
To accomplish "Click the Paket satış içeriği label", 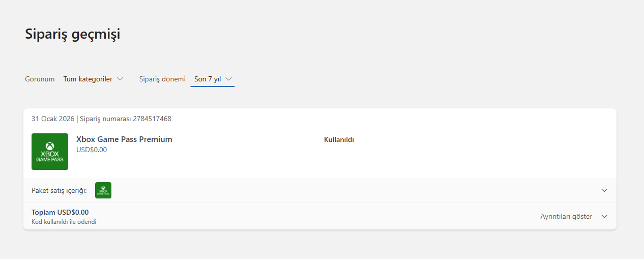I will click(x=59, y=190).
